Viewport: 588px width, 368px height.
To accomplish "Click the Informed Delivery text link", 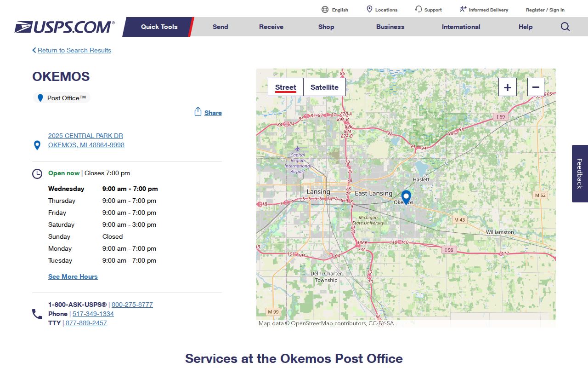I will pos(489,10).
